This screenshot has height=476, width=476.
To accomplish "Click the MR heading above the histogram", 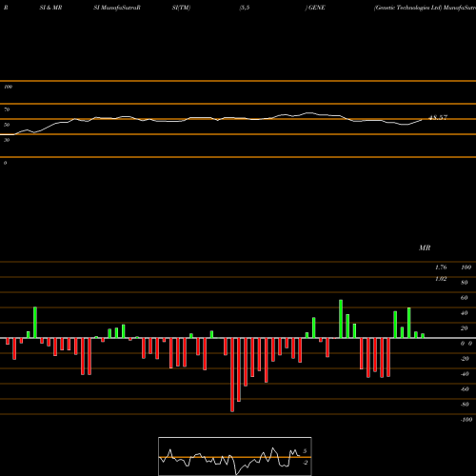I will [x=425, y=248].
